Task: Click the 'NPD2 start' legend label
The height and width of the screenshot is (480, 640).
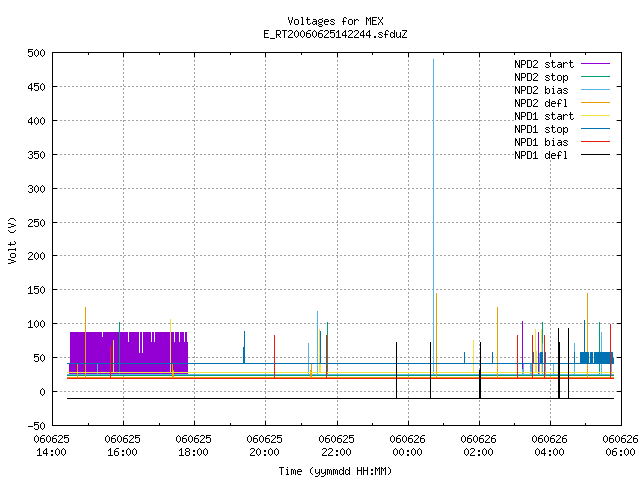Action: (x=544, y=64)
